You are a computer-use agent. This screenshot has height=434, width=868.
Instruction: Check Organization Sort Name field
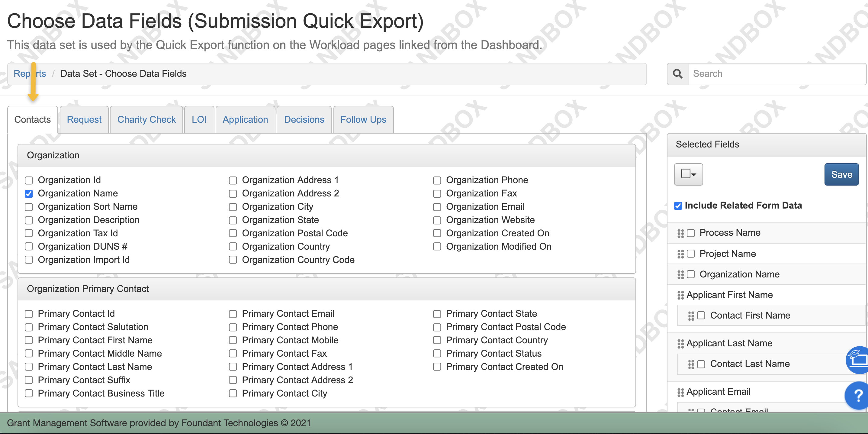click(29, 207)
